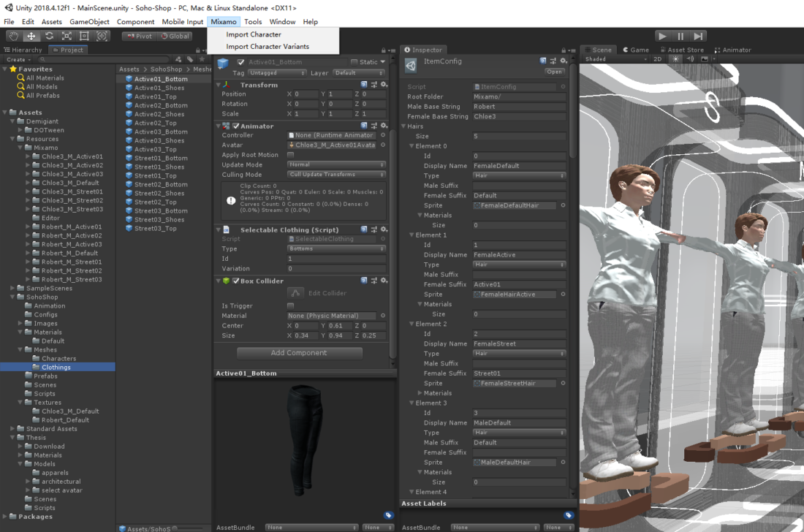Click the Step frame button
The height and width of the screenshot is (532, 804).
click(x=698, y=36)
